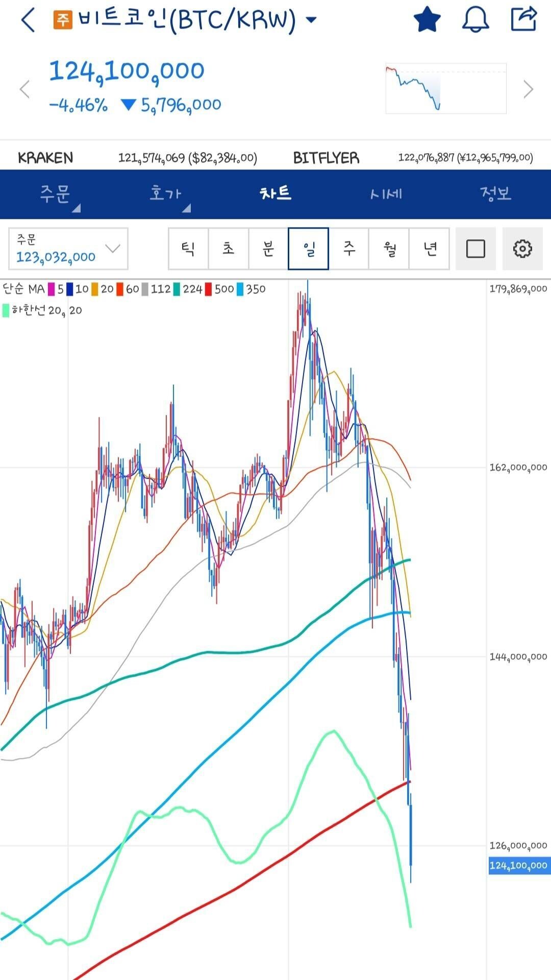The height and width of the screenshot is (980, 551).
Task: Go to previous coin with left chevron
Action: [x=24, y=89]
